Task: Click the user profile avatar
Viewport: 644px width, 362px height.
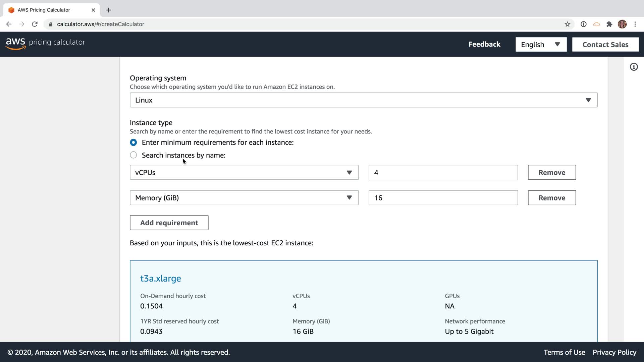Action: [622, 24]
